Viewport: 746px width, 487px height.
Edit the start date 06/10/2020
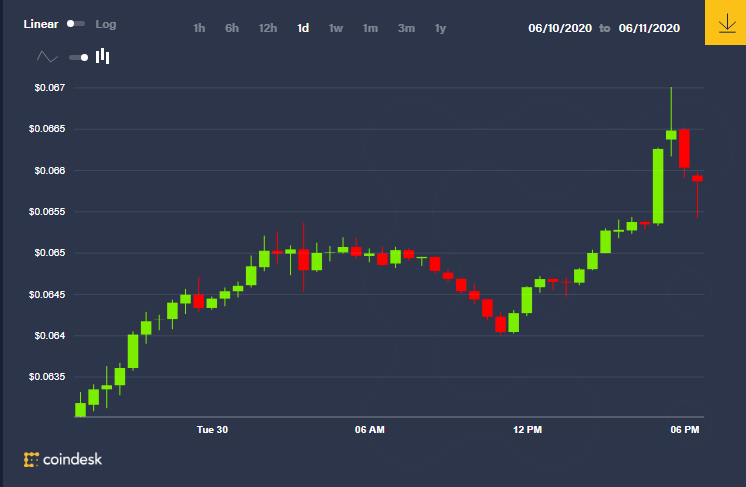pos(560,29)
